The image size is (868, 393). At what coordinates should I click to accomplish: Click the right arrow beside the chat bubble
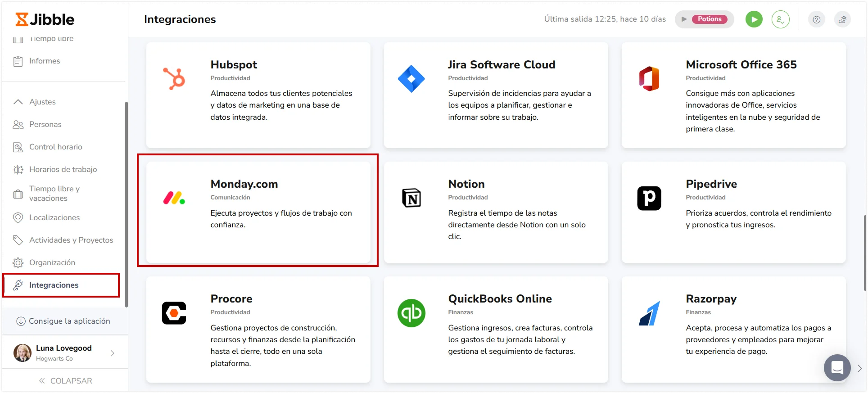click(859, 368)
